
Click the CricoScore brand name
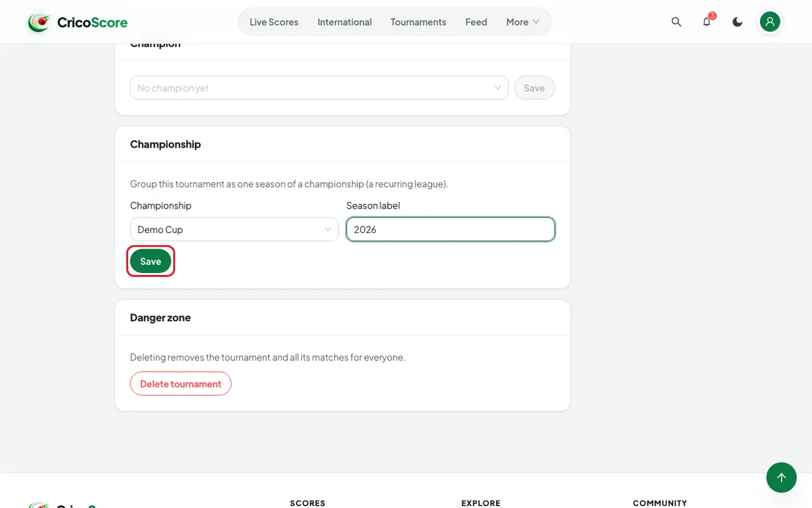pos(92,22)
